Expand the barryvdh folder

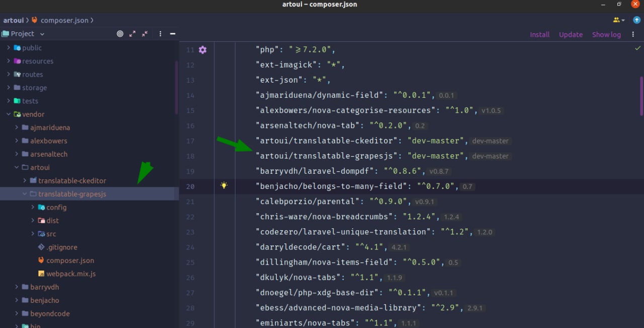[17, 287]
